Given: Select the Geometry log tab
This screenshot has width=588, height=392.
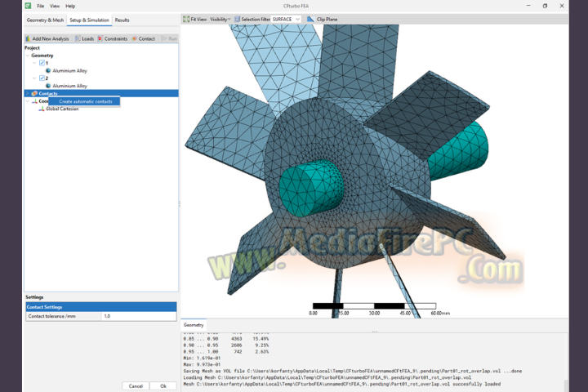Looking at the screenshot, I should pos(194,325).
